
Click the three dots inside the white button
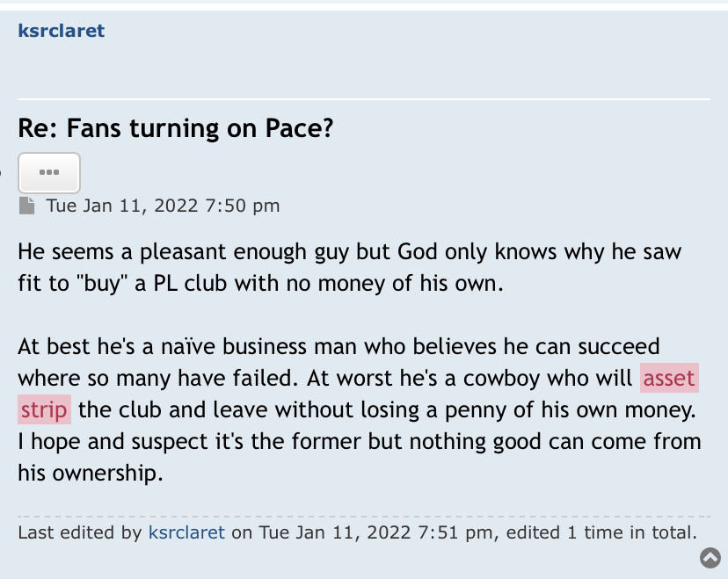point(49,172)
